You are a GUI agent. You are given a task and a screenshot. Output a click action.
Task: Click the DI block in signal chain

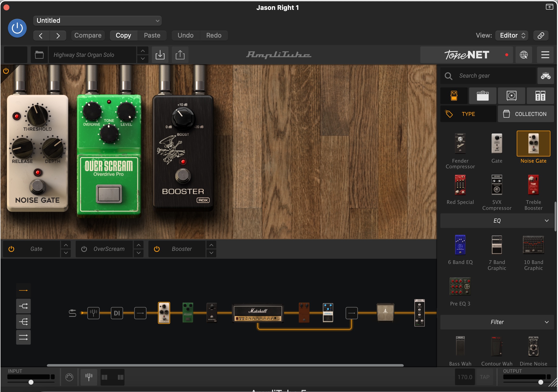point(117,313)
